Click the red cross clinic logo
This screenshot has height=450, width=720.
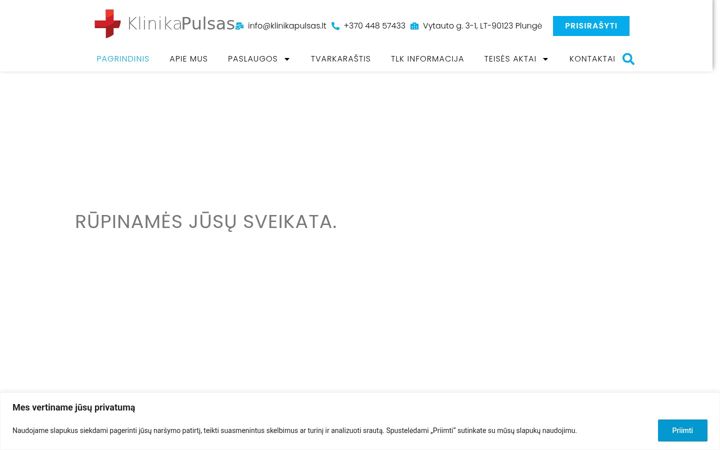107,23
